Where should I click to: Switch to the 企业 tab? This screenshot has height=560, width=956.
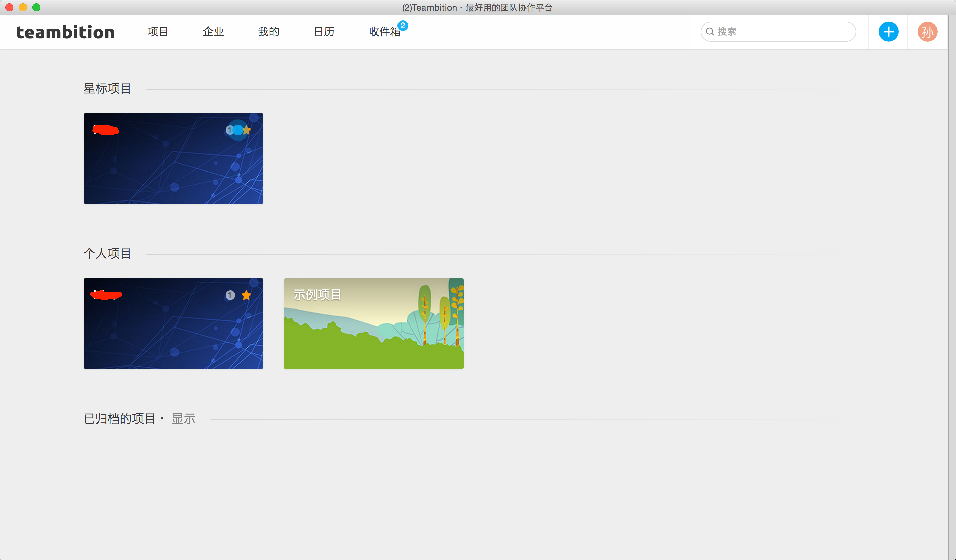pos(213,32)
